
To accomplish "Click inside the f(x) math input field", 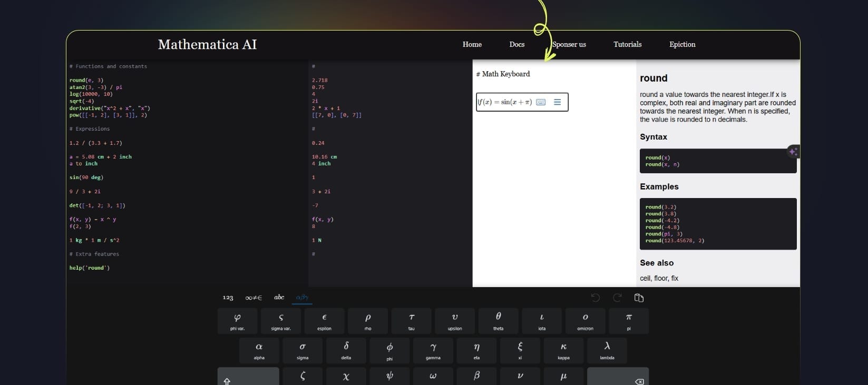I will [505, 102].
